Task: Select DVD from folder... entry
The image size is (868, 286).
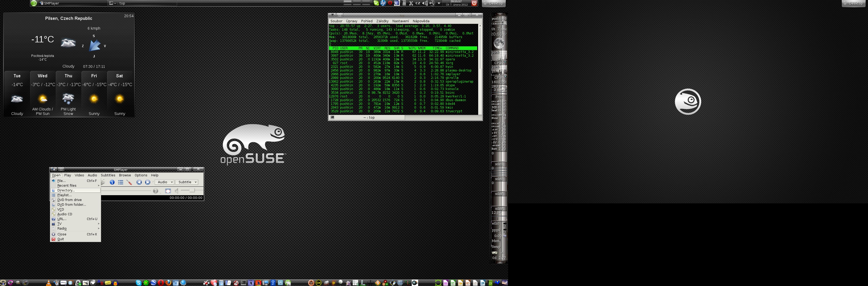Action: (75, 204)
